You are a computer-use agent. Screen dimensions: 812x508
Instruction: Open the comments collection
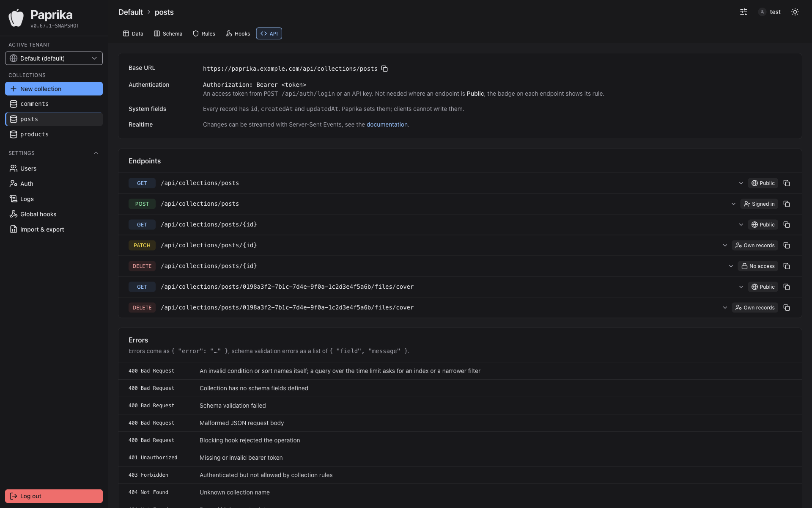(54, 104)
